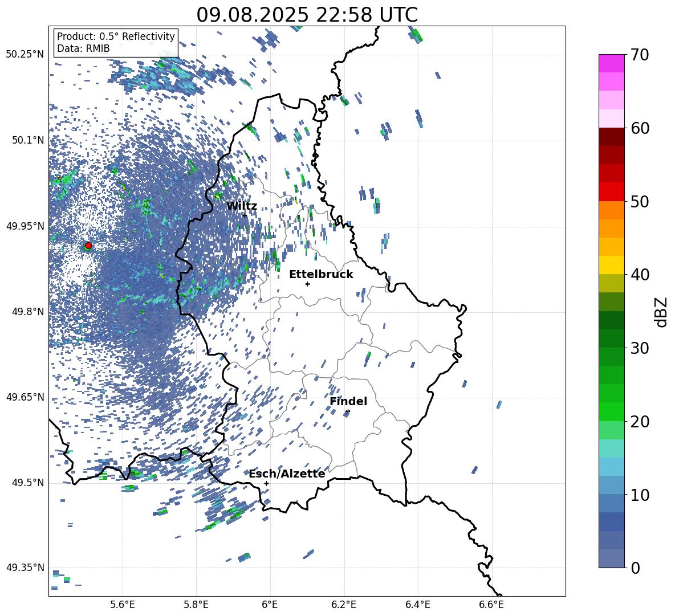This screenshot has height=616, width=675.
Task: Click the dBZ colorbar axis label
Action: (662, 312)
